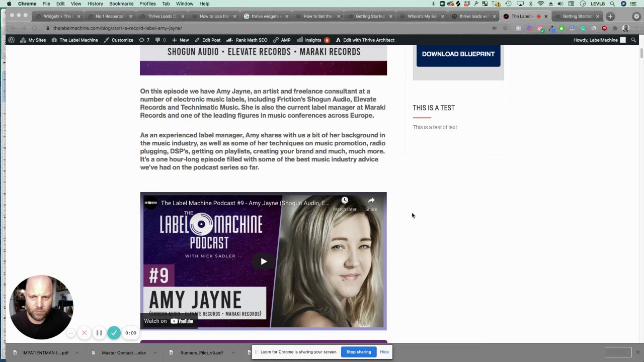Viewport: 644px width, 362px height.
Task: Open macOS Spotlight search icon
Action: click(x=612, y=4)
